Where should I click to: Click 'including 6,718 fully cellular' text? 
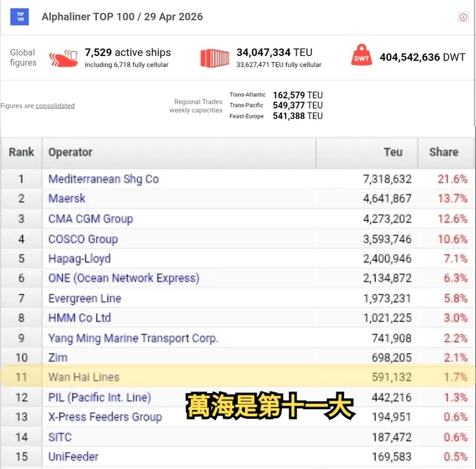(126, 65)
